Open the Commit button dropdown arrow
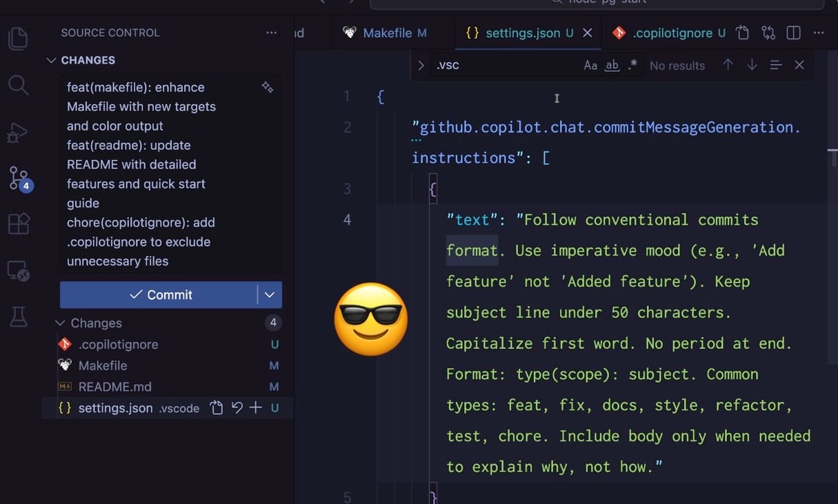This screenshot has width=838, height=504. tap(270, 295)
